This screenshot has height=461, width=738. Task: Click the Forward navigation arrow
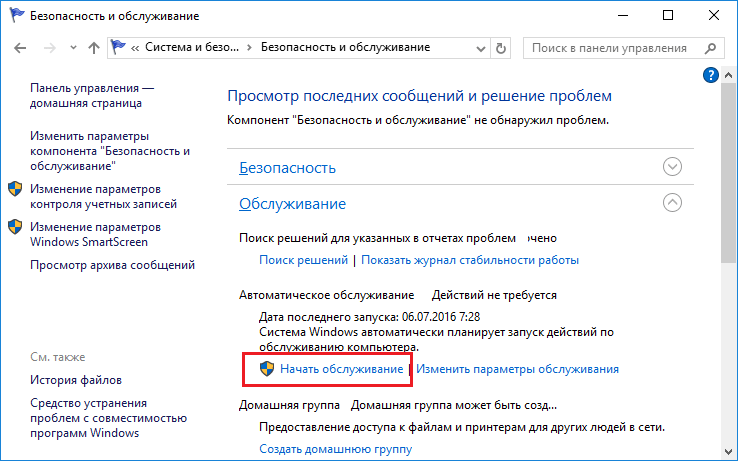pyautogui.click(x=49, y=48)
